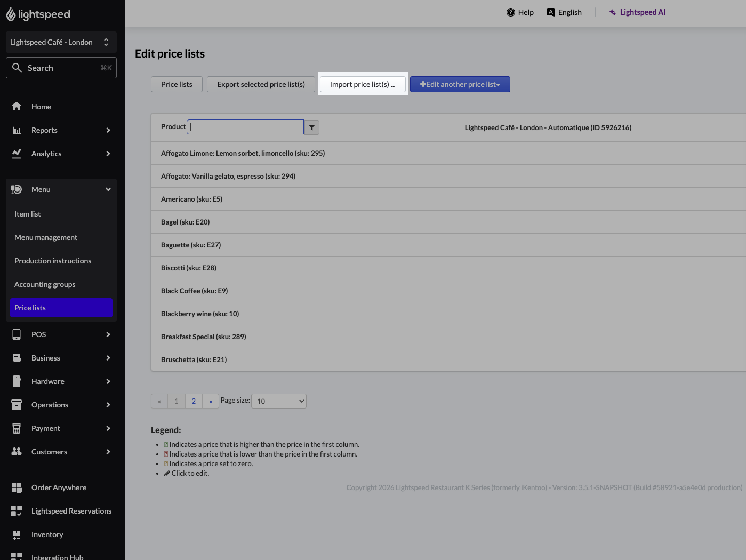The height and width of the screenshot is (560, 746).
Task: Click the Customers people icon
Action: coord(17,452)
